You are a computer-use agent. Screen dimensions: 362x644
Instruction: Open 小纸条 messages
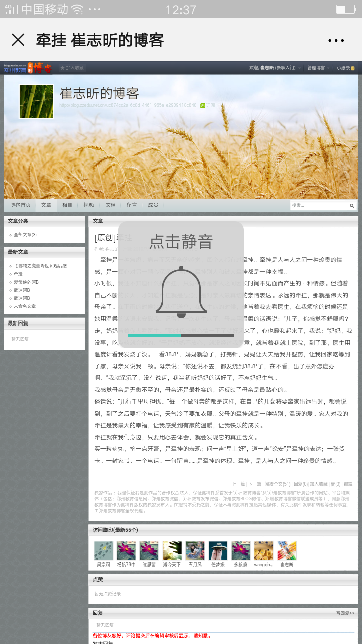point(346,68)
